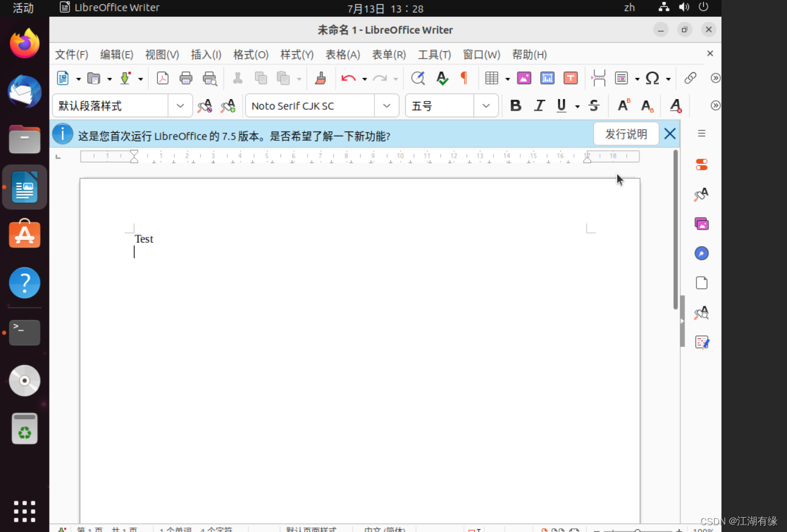Open the 帮助(H) menu
787x532 pixels.
tap(529, 55)
